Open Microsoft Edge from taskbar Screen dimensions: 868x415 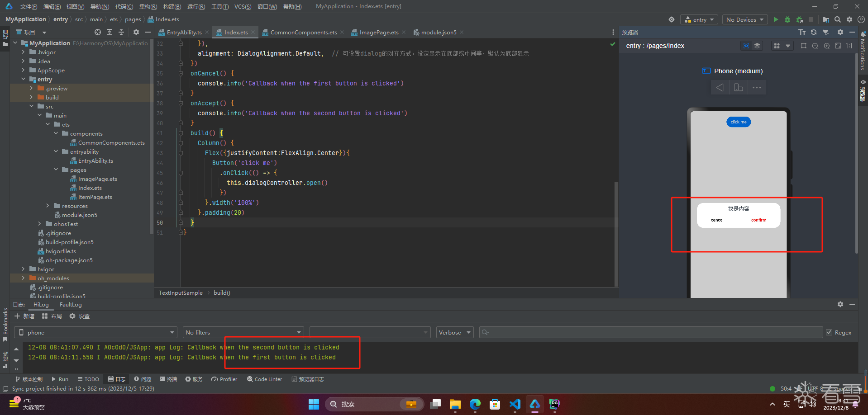[475, 404]
